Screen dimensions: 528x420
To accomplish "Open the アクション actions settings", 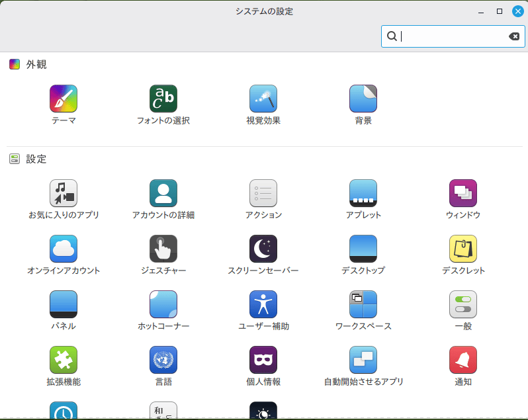I will (263, 193).
